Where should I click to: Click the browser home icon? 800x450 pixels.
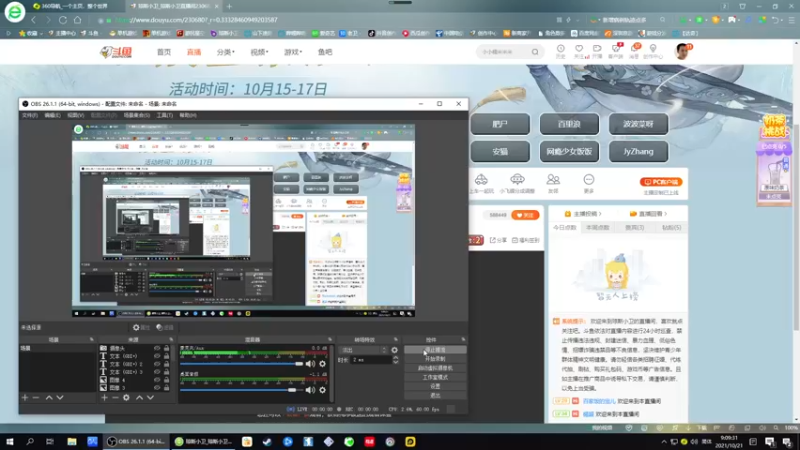tap(78, 20)
